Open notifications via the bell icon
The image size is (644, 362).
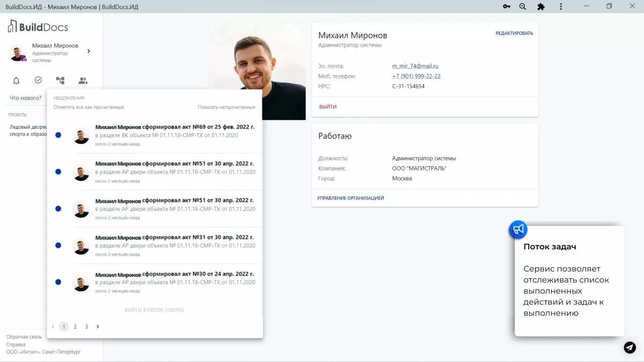[x=15, y=80]
